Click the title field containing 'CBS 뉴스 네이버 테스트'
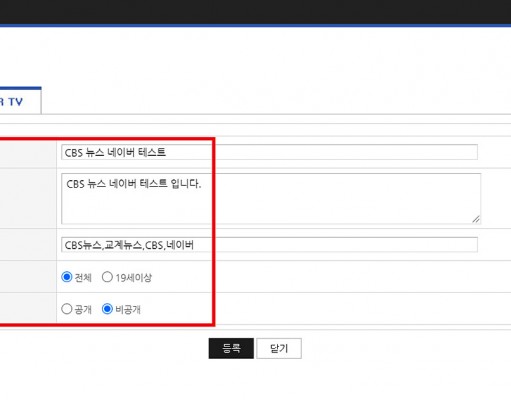This screenshot has height=400, width=511. pos(269,152)
